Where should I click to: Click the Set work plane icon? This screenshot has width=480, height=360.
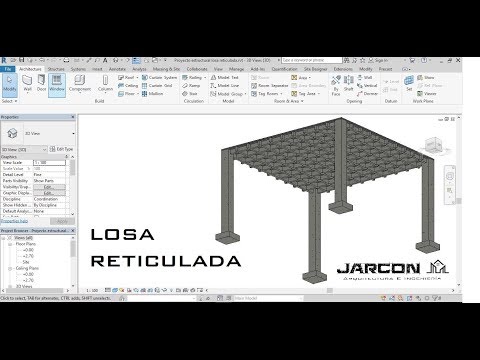point(409,83)
